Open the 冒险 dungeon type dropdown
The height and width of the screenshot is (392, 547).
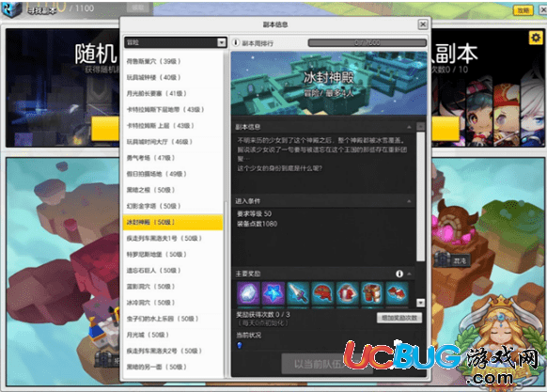pos(176,42)
